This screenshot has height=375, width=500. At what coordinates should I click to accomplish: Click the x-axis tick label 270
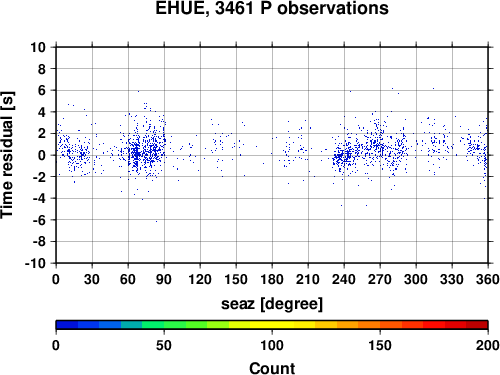pos(380,279)
